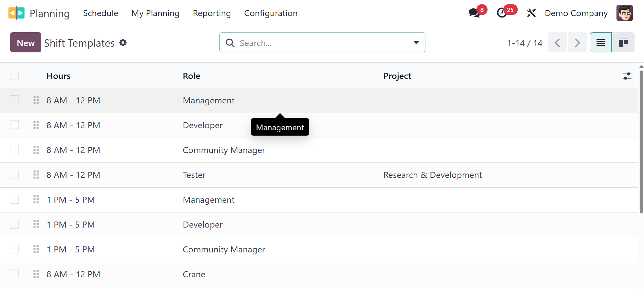This screenshot has width=644, height=289.
Task: Switch to the Kanban view
Action: point(623,43)
